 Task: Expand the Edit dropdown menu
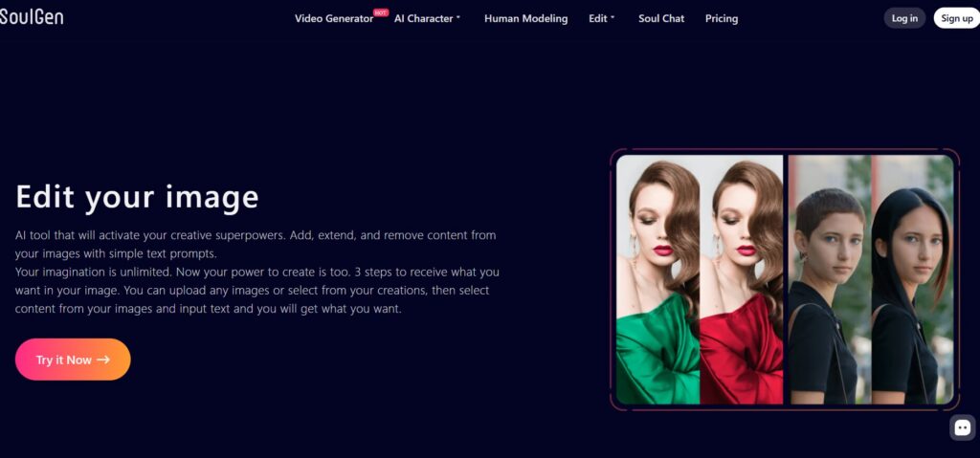(601, 18)
